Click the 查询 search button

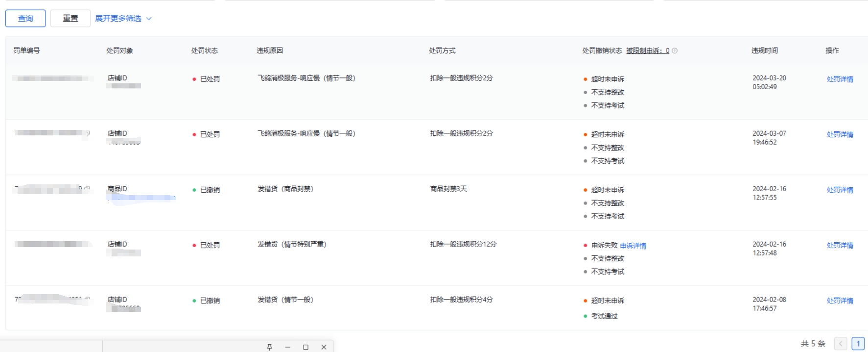coord(25,19)
